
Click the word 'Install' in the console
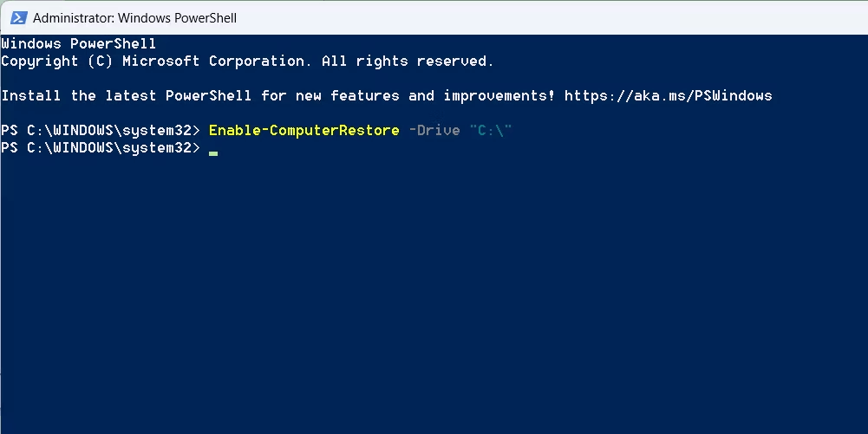point(31,95)
